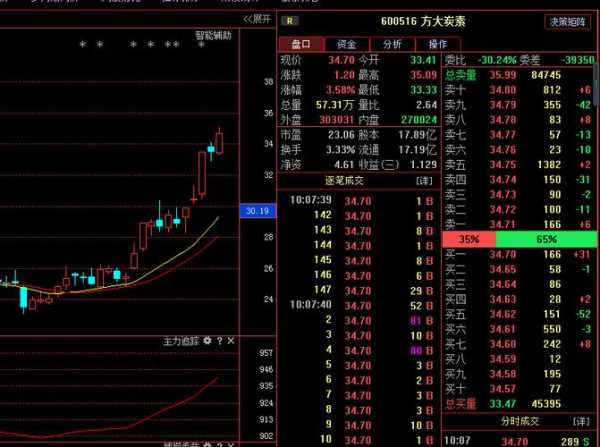
Task: Select stock title 600516 方大炭素
Action: coord(423,21)
